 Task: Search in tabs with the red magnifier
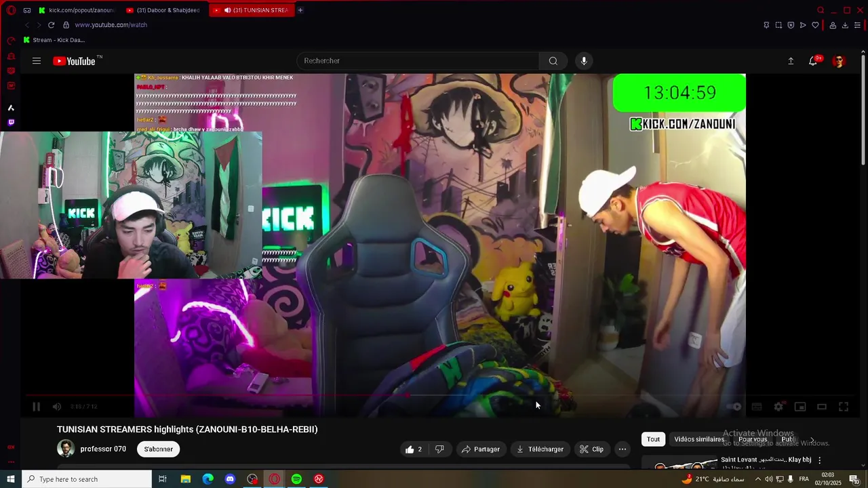tap(821, 10)
